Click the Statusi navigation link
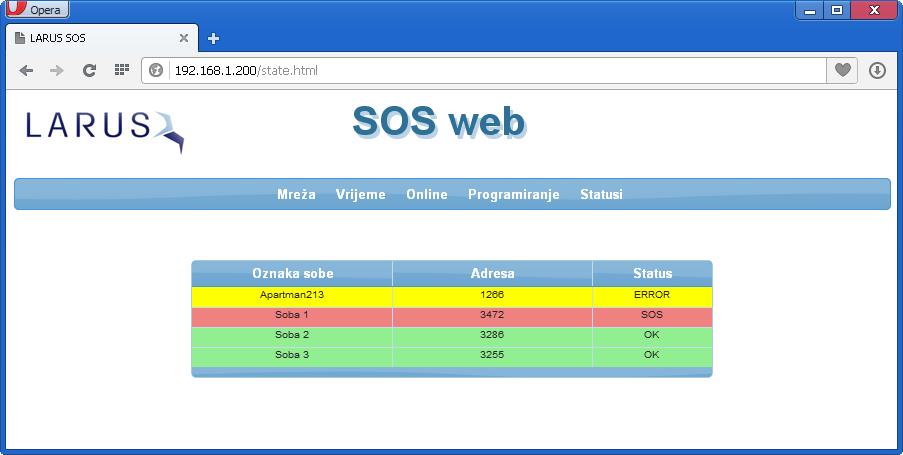Viewport: 903px width, 455px height. pyautogui.click(x=601, y=194)
